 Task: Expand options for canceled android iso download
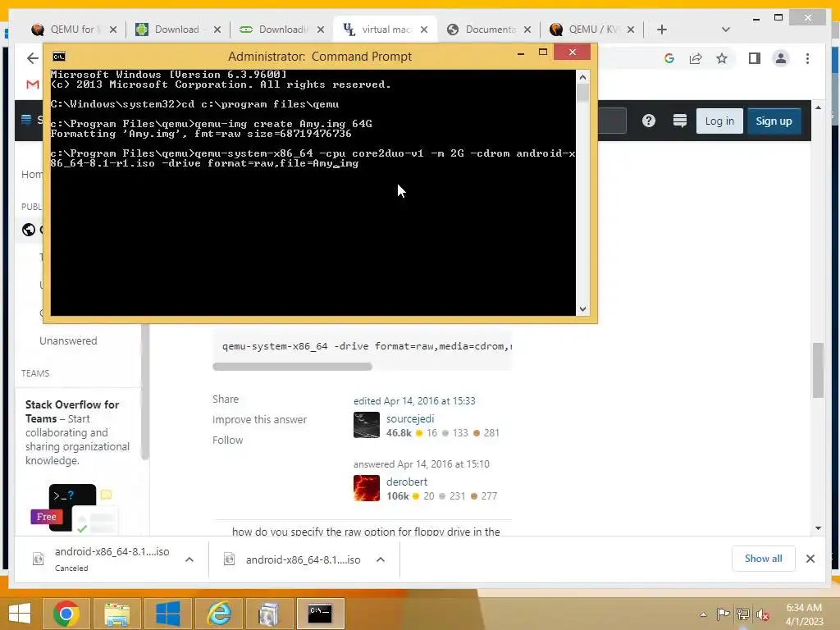coord(189,559)
